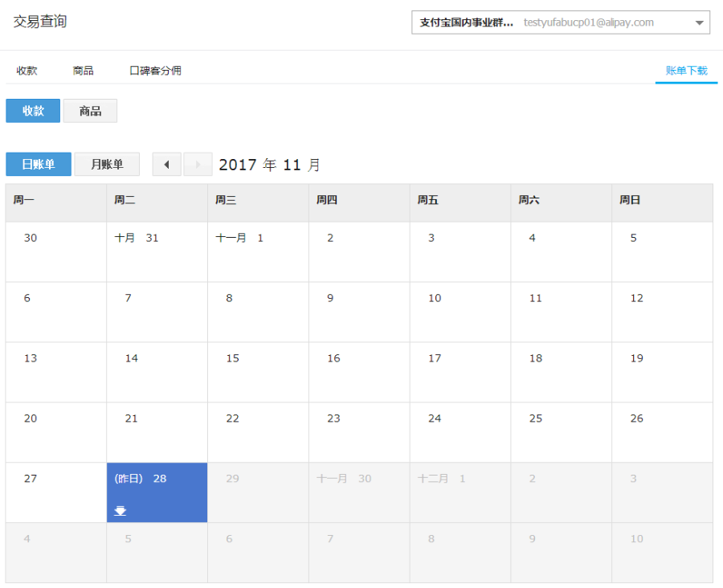This screenshot has width=723, height=588.
Task: Select day 12 on 周日
Action: pyautogui.click(x=662, y=312)
